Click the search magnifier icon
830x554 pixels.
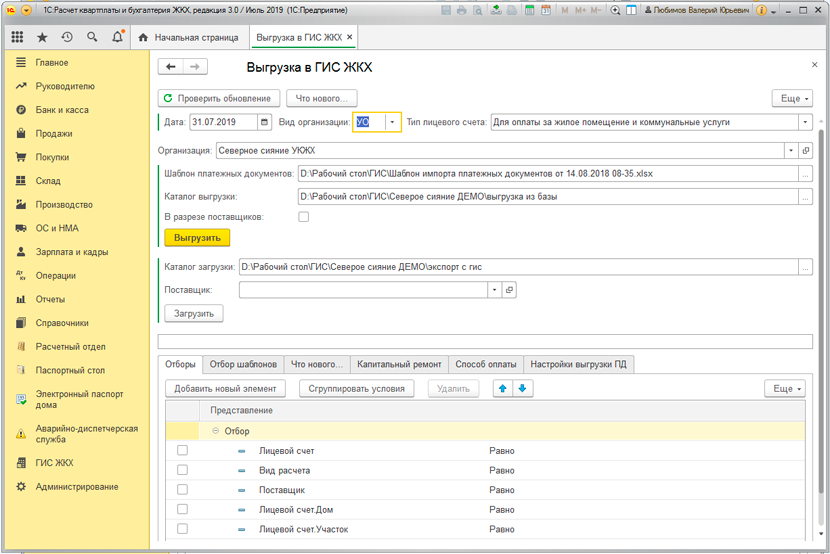click(x=92, y=37)
